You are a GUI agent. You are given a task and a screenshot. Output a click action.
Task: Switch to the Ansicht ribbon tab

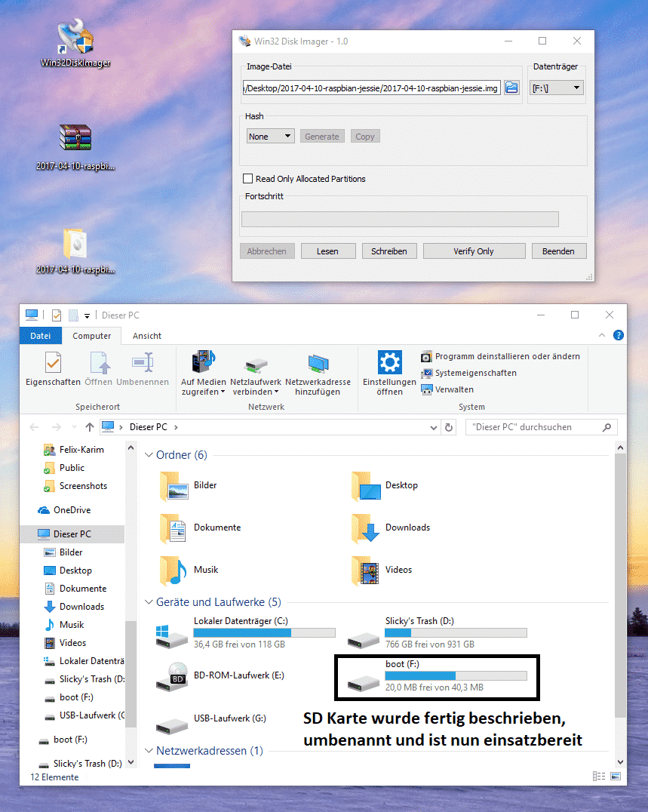146,336
